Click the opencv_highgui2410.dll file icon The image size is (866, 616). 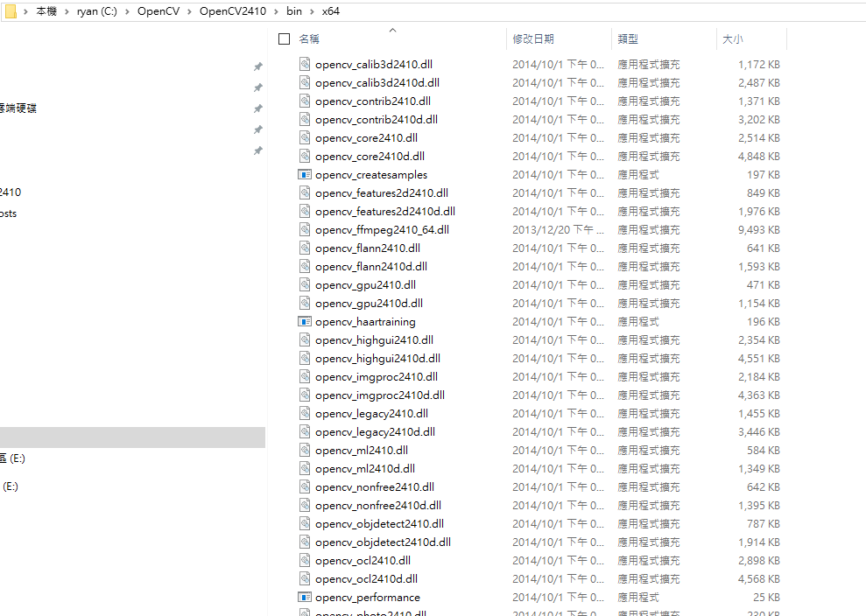click(x=305, y=340)
